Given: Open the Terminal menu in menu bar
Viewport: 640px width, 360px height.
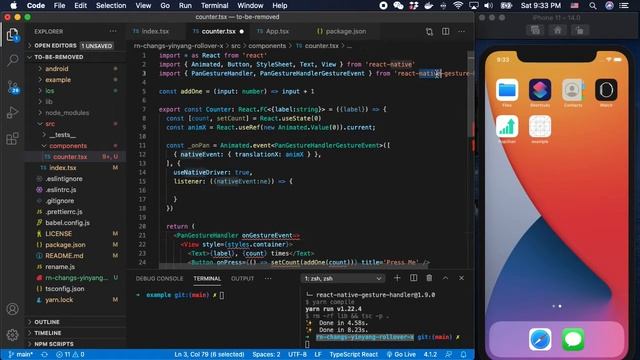Looking at the screenshot, I should point(214,6).
